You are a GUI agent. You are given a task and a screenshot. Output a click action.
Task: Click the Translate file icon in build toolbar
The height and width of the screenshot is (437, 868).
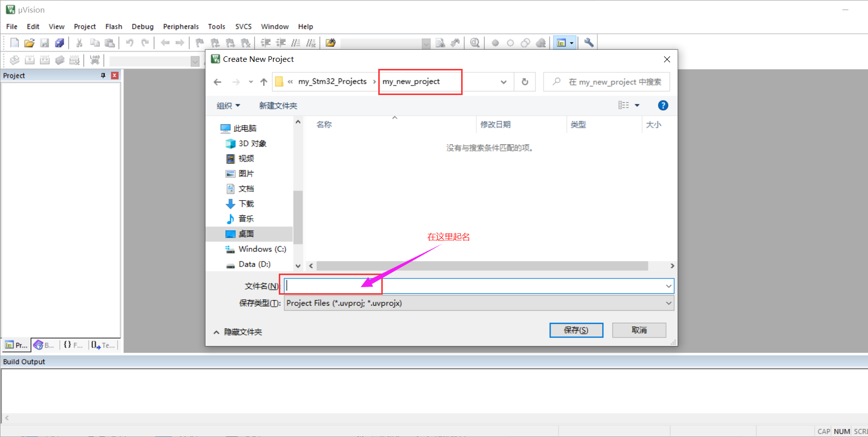click(x=15, y=60)
